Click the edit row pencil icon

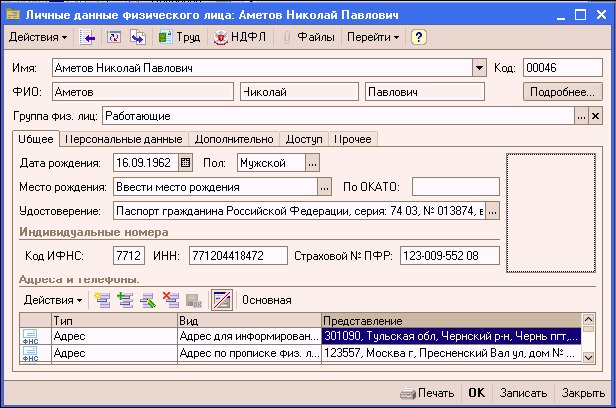click(147, 299)
